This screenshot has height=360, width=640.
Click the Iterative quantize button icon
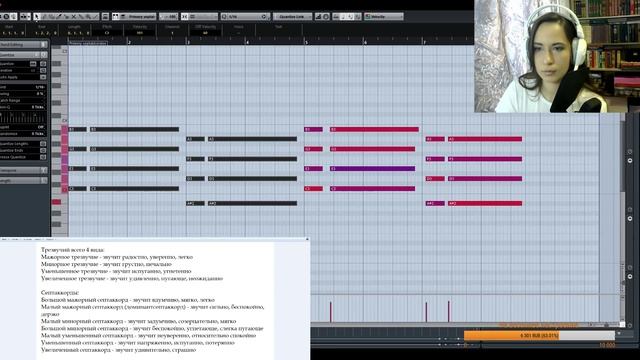pyautogui.click(x=43, y=70)
